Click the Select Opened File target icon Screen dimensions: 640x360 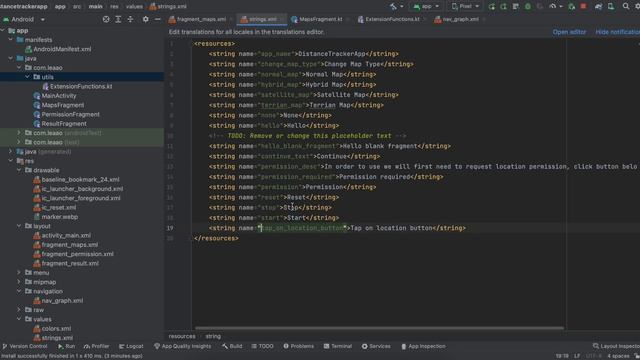click(x=106, y=19)
